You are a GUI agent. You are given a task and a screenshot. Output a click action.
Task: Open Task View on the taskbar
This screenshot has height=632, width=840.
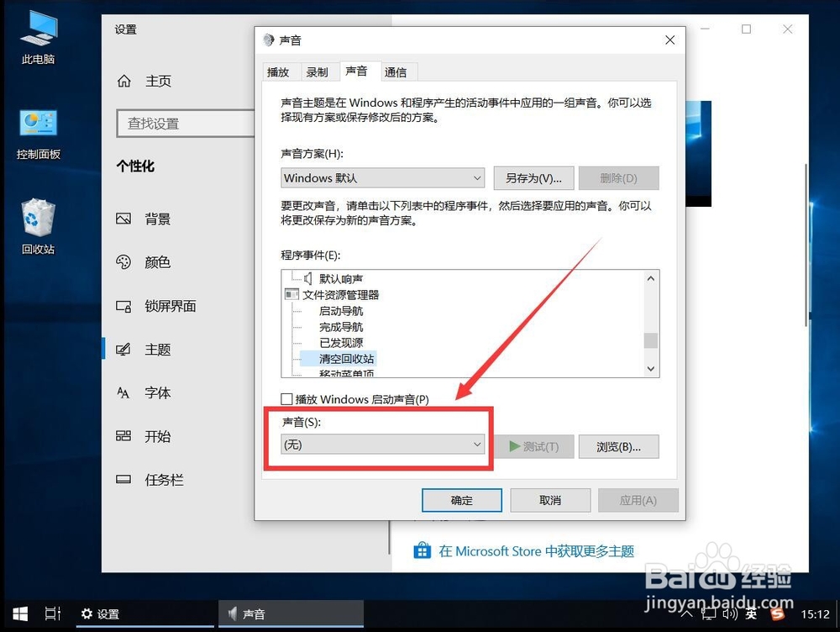52,614
